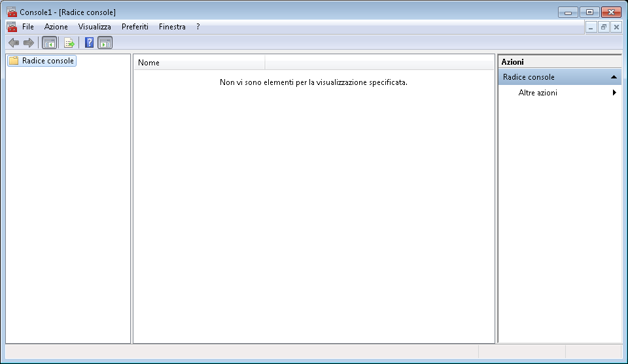Viewport: 628px width, 364px height.
Task: Toggle the console tree pane icon
Action: coord(49,42)
